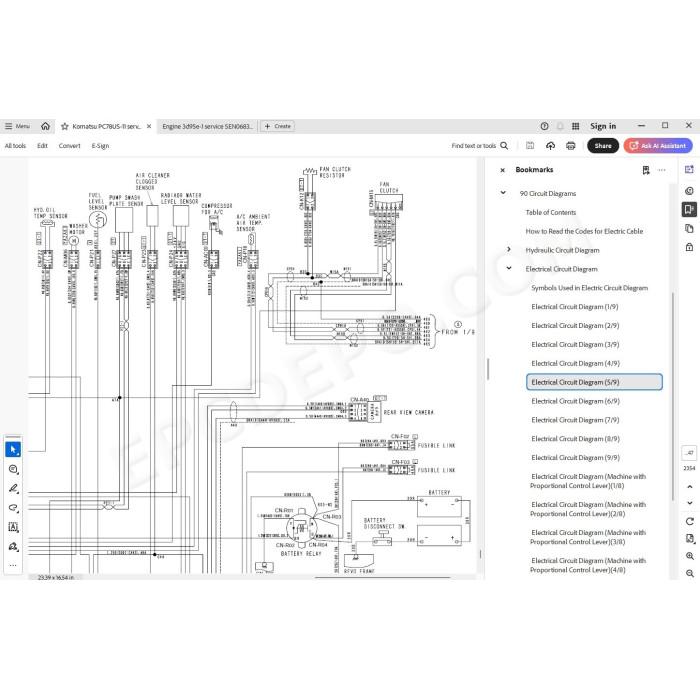
Task: Open Electrical Circuit Diagram (8/9) bookmark
Action: point(575,438)
